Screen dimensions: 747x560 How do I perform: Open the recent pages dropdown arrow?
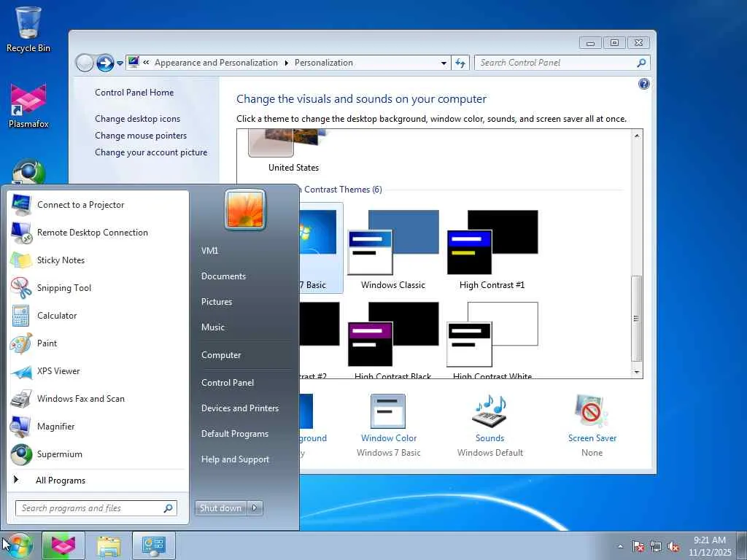click(x=120, y=63)
